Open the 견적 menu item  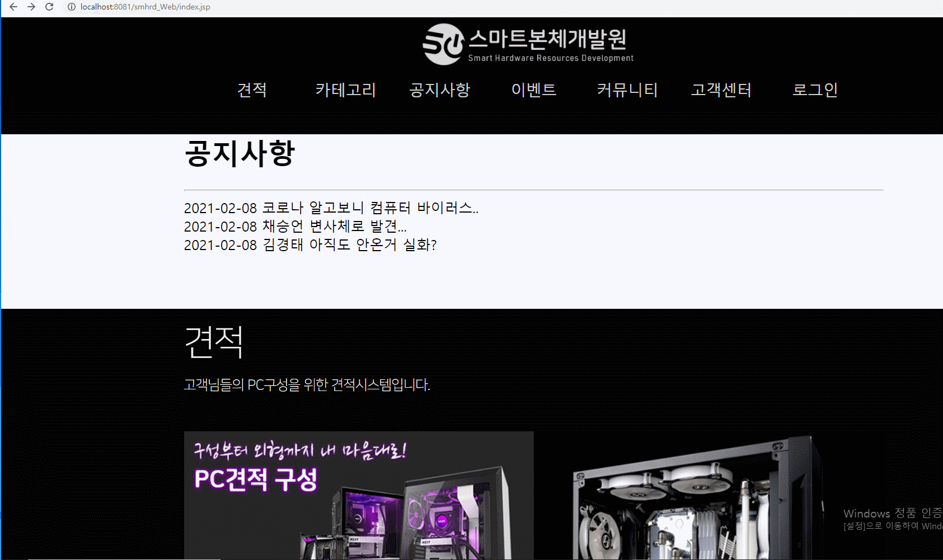click(252, 90)
